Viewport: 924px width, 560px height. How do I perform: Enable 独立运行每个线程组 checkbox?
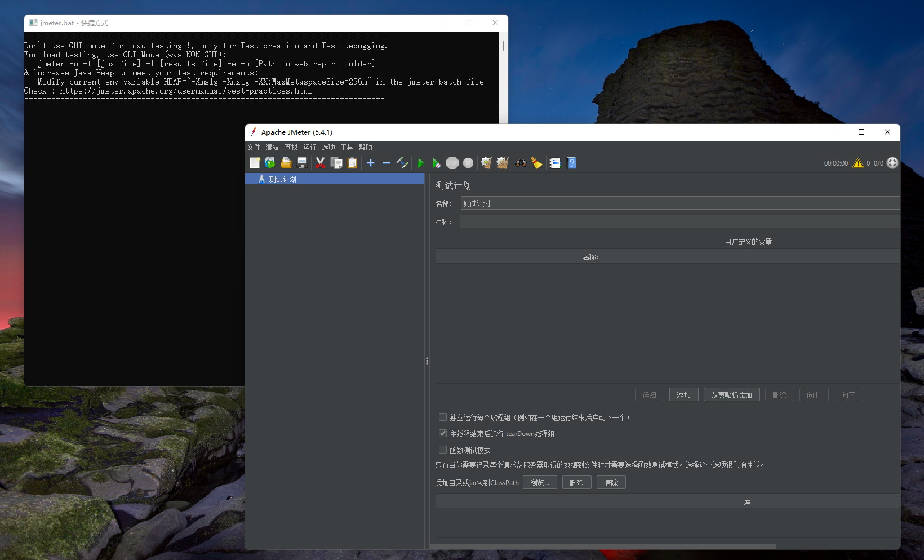[443, 417]
